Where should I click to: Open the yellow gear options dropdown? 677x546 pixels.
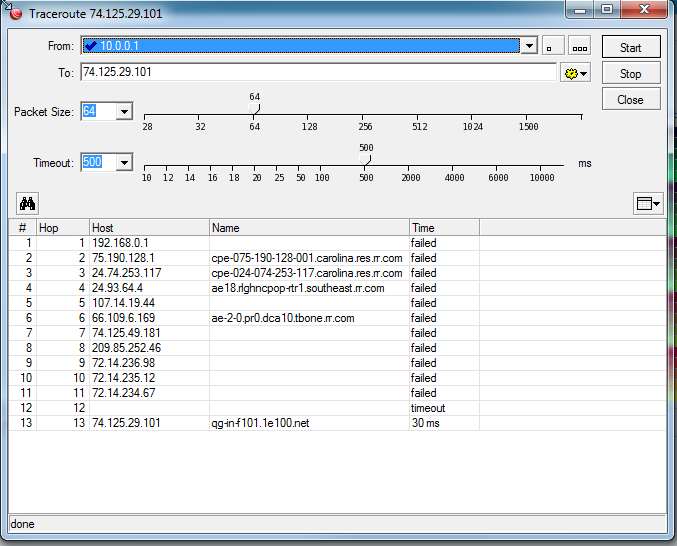point(576,73)
